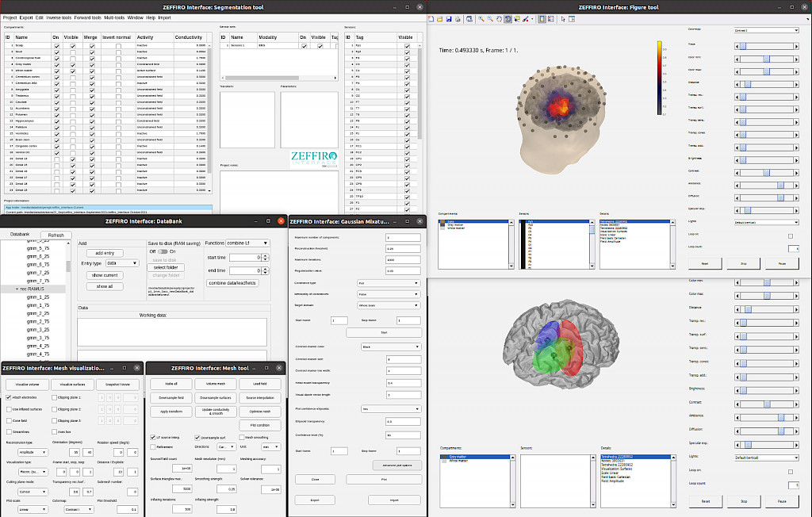This screenshot has width=812, height=517.
Task: Open the Entry type dropdown
Action: 121,263
